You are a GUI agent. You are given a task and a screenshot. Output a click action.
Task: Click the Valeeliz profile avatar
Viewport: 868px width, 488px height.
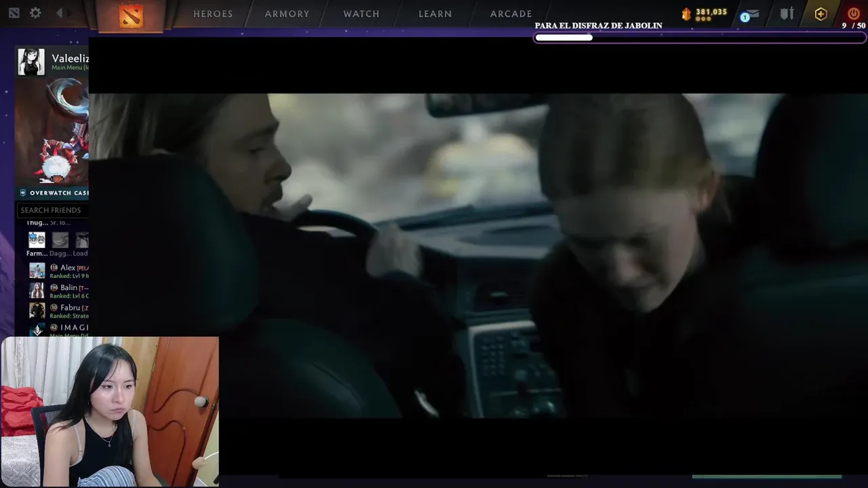[x=31, y=62]
